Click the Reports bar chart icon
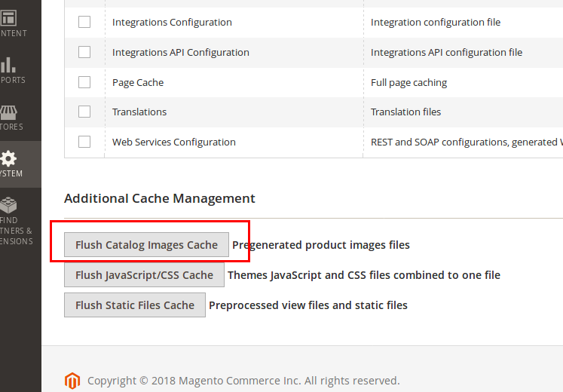This screenshot has height=392, width=563. (x=9, y=65)
